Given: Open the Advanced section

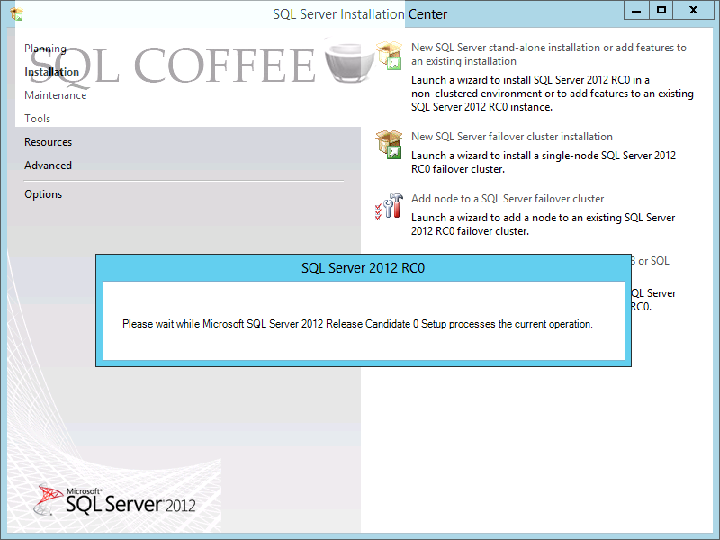Looking at the screenshot, I should (48, 165).
